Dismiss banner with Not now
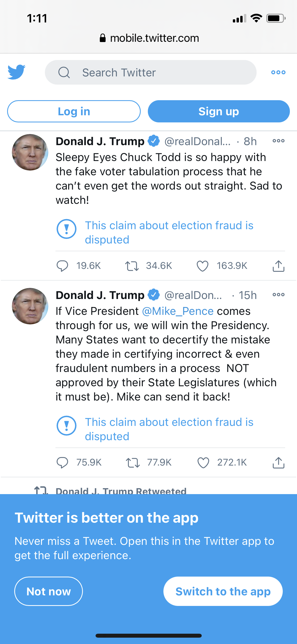The height and width of the screenshot is (644, 297). tap(49, 591)
